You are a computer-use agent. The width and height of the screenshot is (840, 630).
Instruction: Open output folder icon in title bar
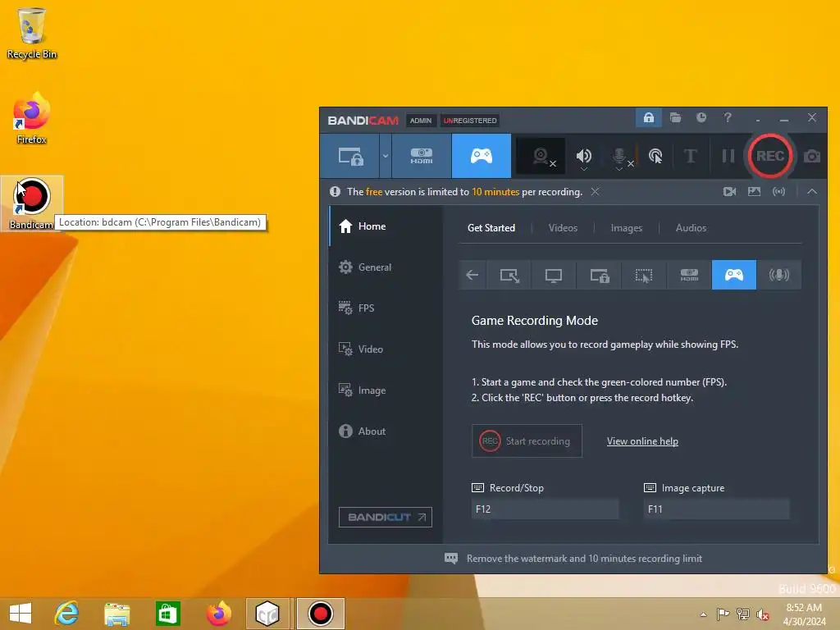point(675,118)
